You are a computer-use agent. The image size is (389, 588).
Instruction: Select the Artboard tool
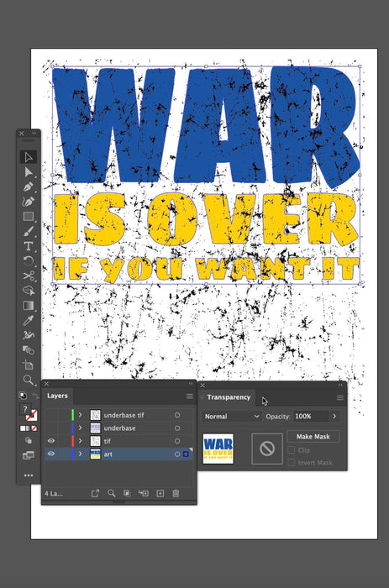coord(28,365)
